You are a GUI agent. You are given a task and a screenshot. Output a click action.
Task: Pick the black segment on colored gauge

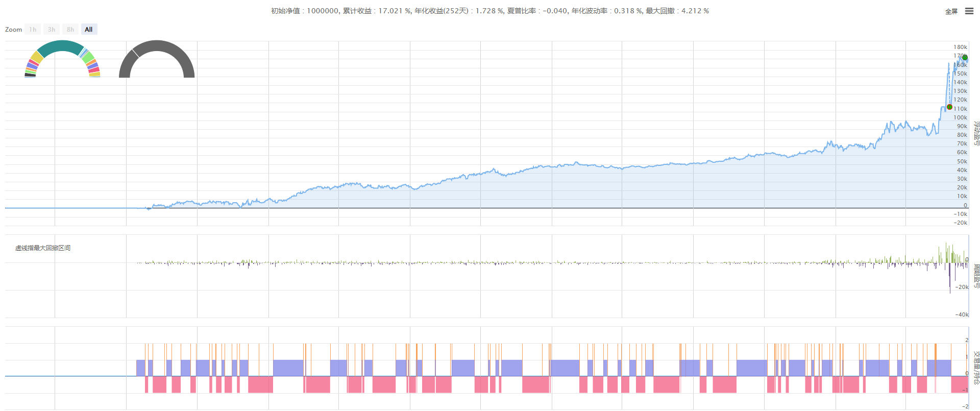30,76
